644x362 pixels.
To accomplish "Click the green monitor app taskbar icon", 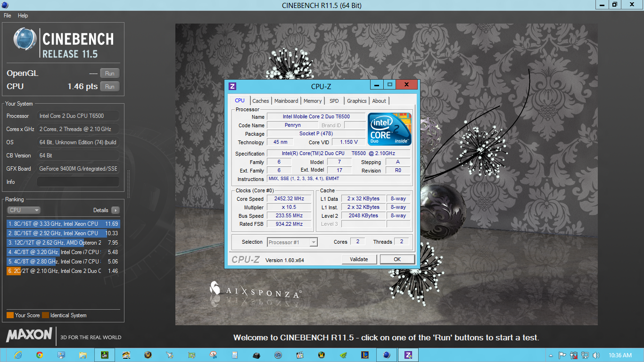I will (x=105, y=355).
